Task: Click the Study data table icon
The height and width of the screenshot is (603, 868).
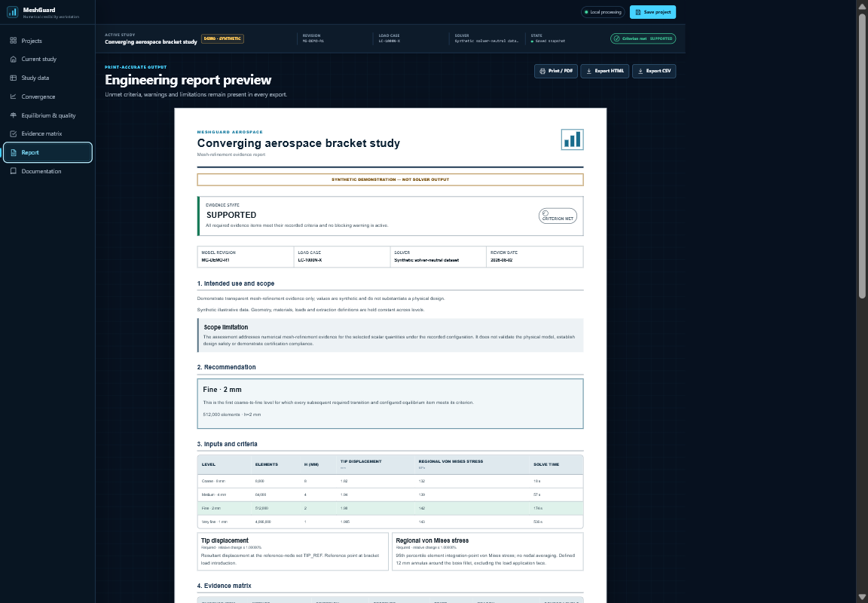Action: coord(14,78)
